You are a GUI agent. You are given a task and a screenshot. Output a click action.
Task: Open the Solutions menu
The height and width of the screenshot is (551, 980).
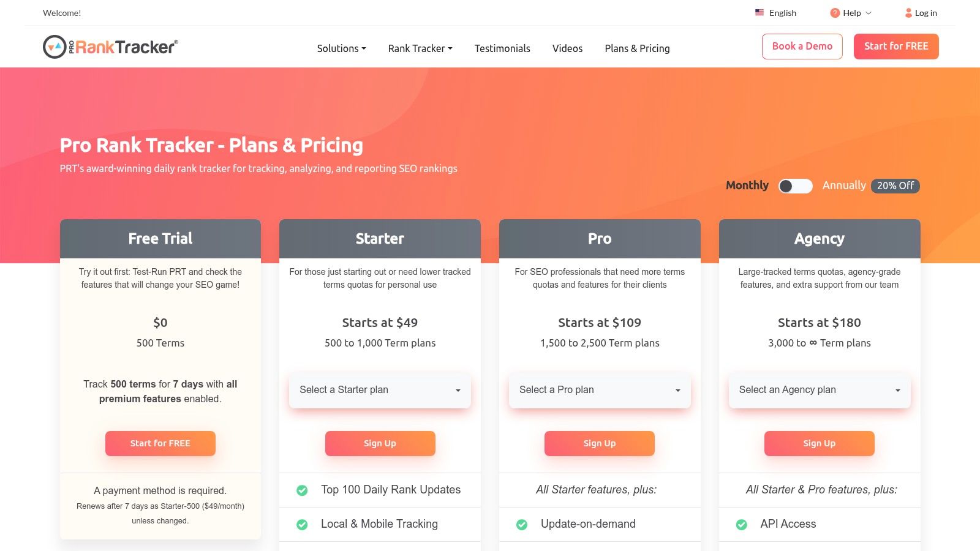click(341, 48)
